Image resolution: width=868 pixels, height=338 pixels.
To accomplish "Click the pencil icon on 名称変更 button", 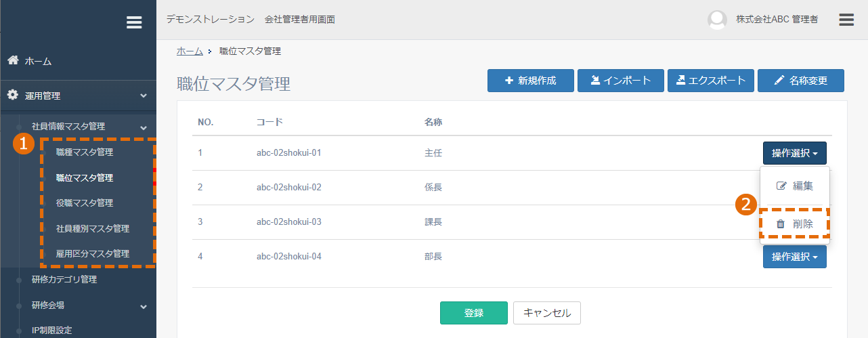I will 779,81.
